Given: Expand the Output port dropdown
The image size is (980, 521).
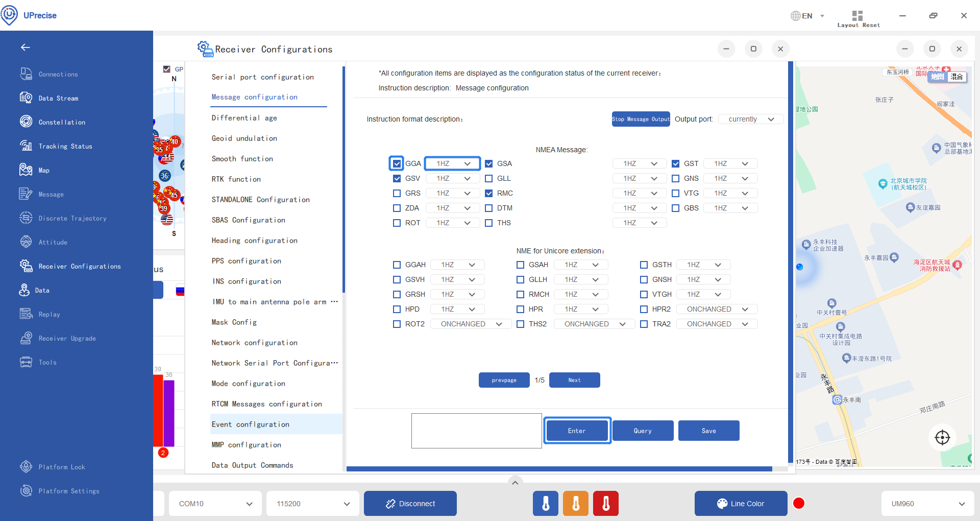Looking at the screenshot, I should (x=751, y=119).
